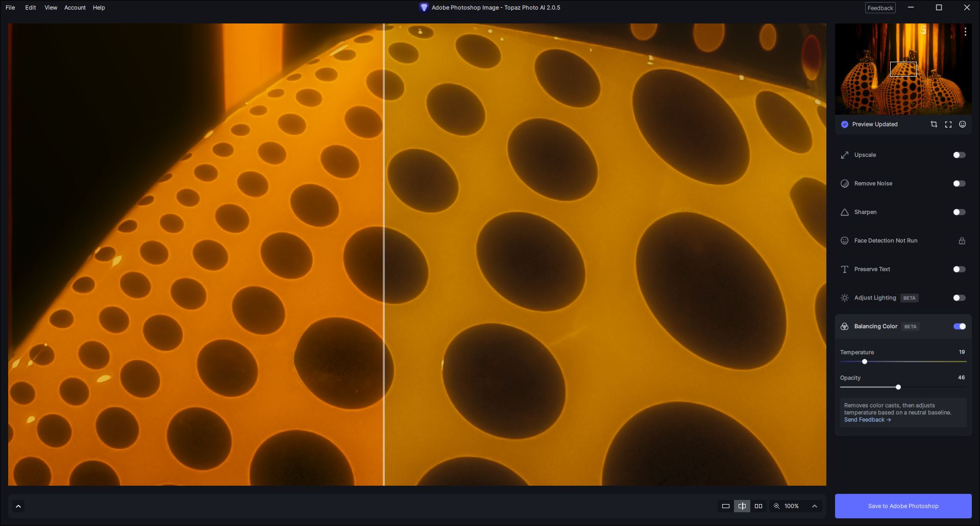Enable the Upscale toggle

click(x=959, y=155)
